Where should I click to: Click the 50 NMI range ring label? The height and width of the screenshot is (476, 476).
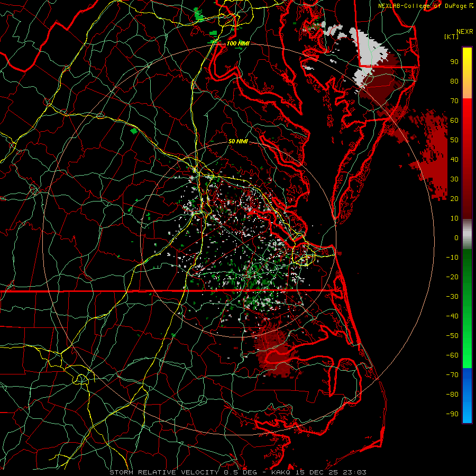238,141
